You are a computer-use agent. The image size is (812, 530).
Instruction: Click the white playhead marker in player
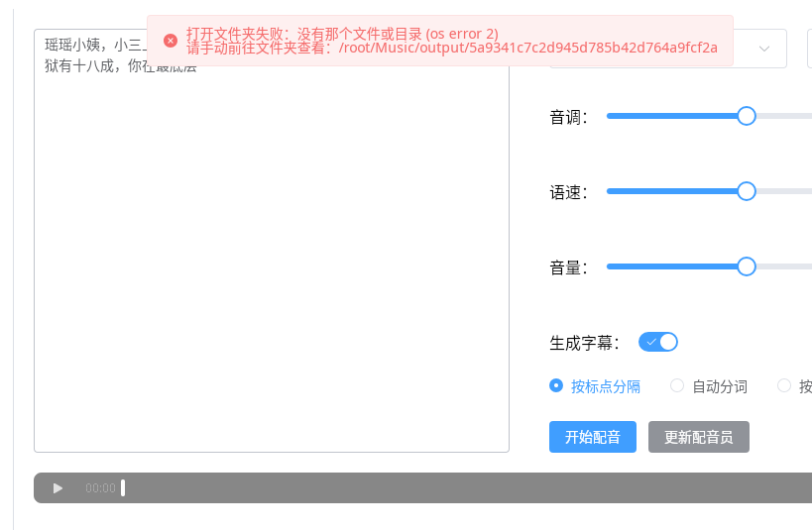(123, 488)
